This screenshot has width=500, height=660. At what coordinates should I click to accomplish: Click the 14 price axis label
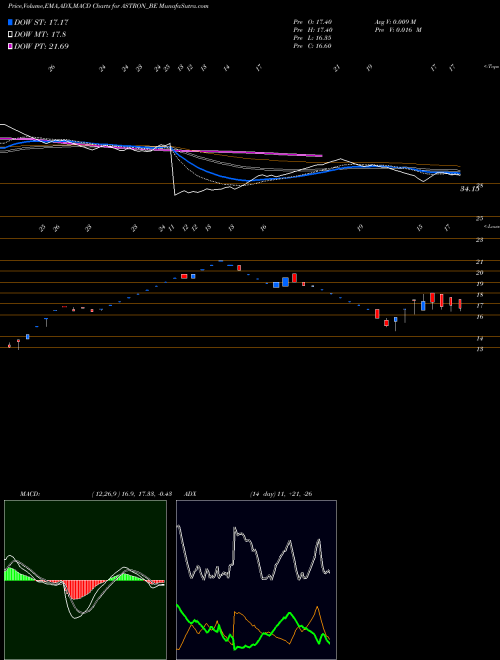(x=479, y=338)
